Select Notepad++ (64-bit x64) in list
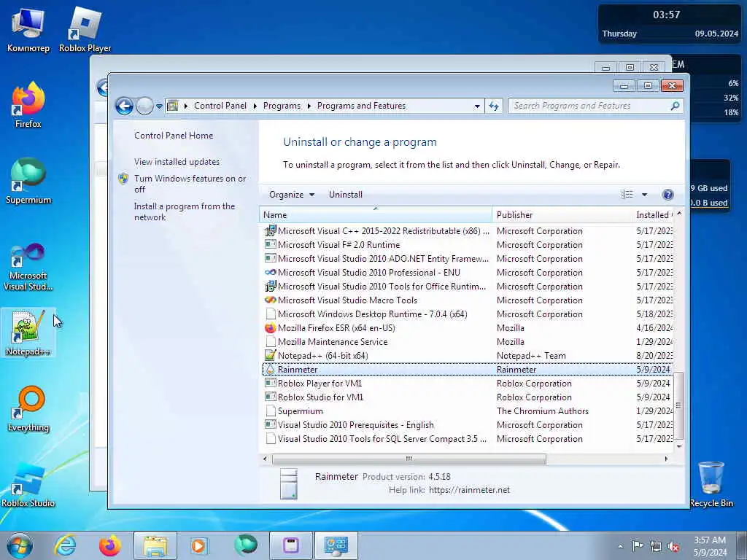This screenshot has width=747, height=560. tap(467, 355)
